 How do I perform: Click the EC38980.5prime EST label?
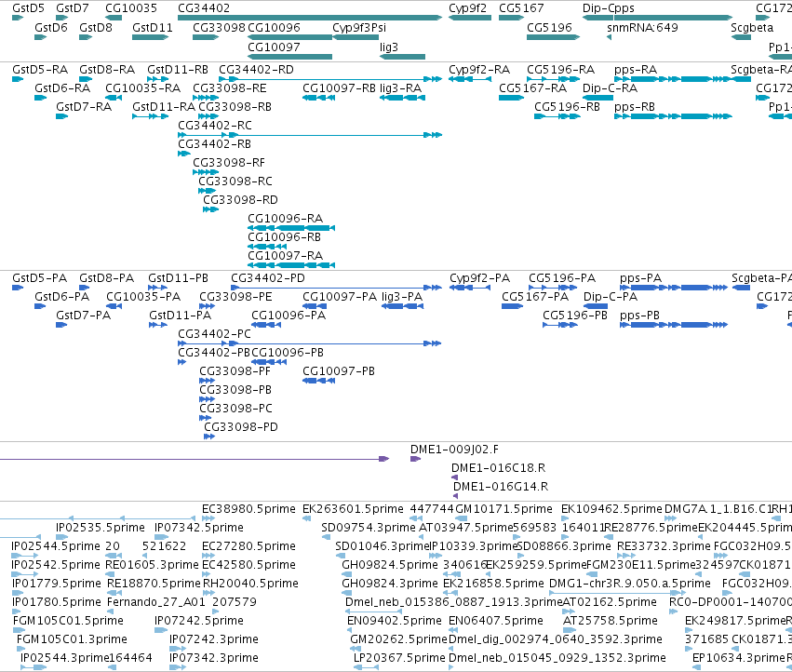[x=248, y=509]
